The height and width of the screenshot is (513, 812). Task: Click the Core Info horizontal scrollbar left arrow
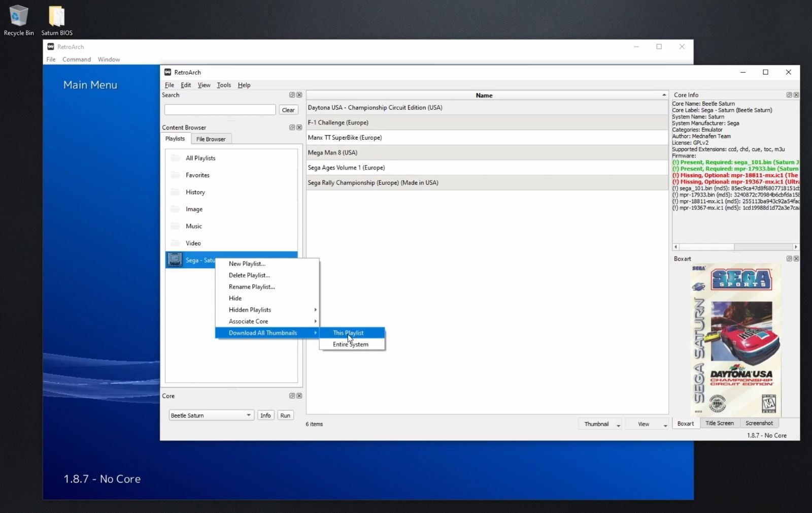pyautogui.click(x=675, y=247)
